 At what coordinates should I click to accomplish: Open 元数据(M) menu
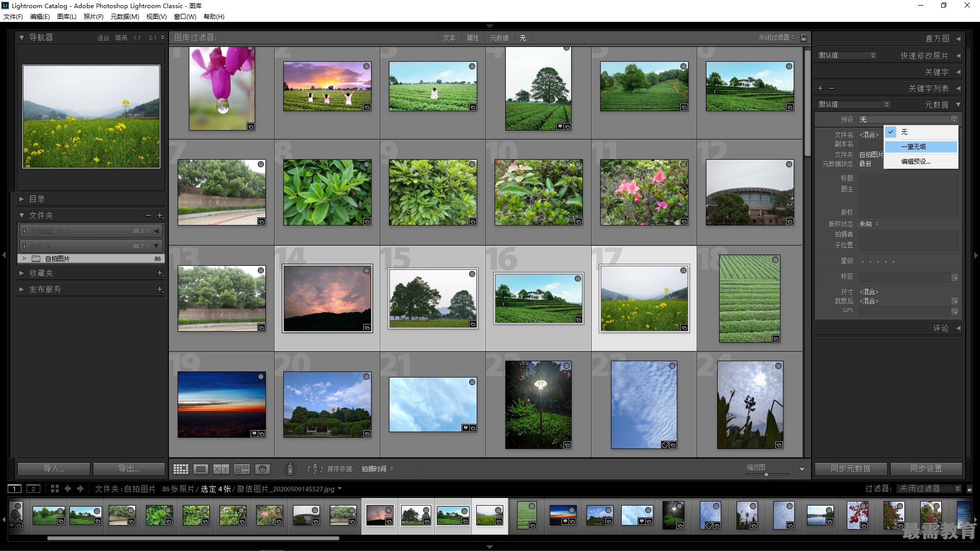[125, 17]
